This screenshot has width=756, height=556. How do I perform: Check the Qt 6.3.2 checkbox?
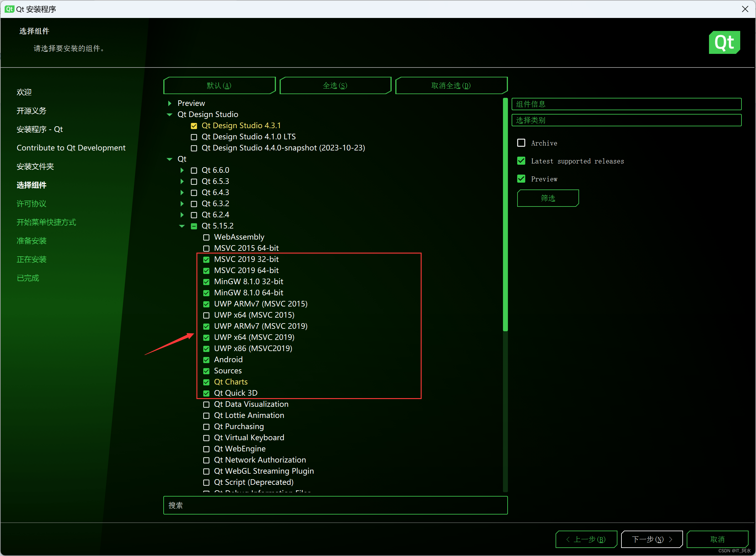point(194,204)
